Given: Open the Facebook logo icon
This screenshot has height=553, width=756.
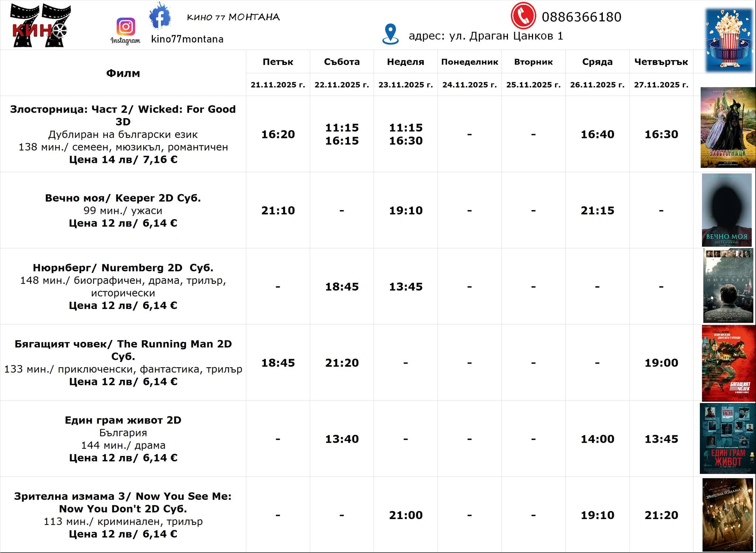Looking at the screenshot, I should pyautogui.click(x=160, y=16).
